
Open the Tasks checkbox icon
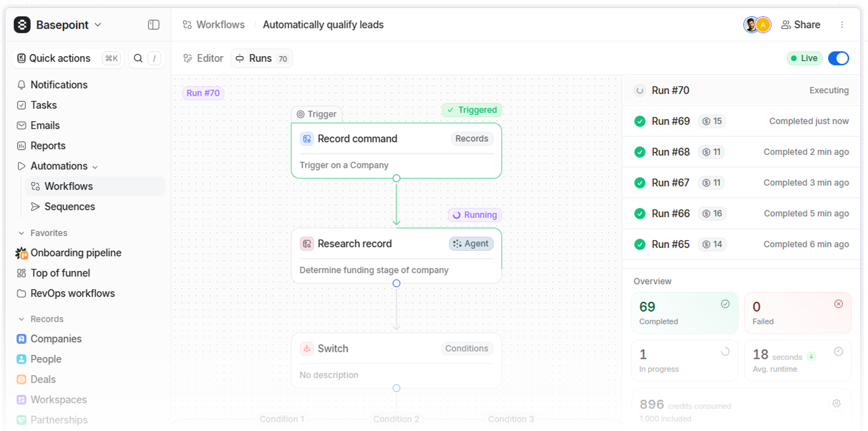pos(21,105)
